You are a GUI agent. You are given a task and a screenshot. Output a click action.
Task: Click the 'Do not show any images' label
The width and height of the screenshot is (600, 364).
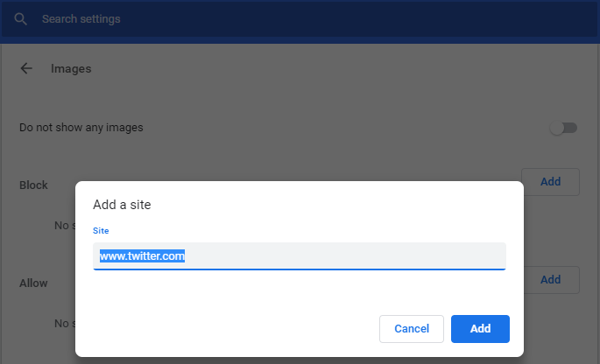pos(81,128)
